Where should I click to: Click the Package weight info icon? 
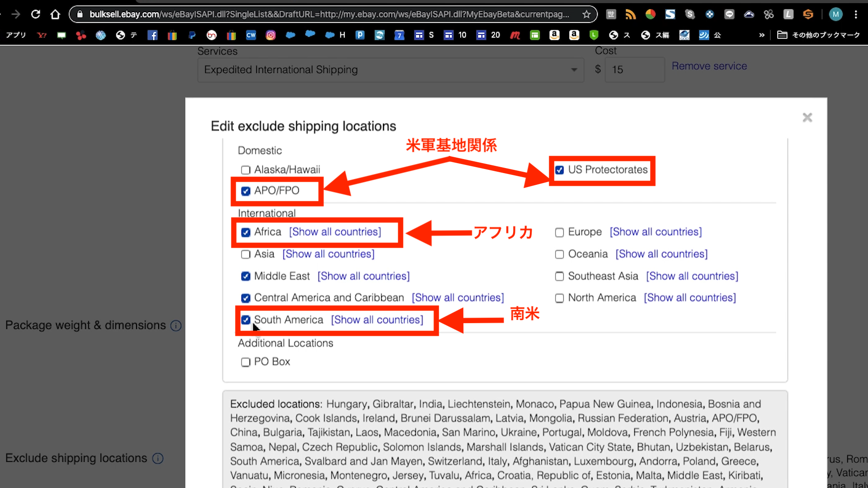tap(176, 326)
